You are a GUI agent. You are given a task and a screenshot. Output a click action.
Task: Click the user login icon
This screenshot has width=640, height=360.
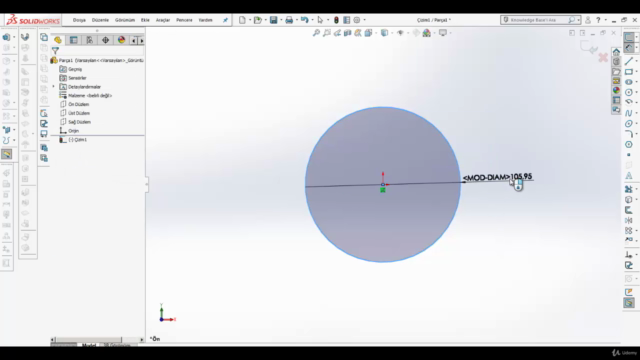588,20
